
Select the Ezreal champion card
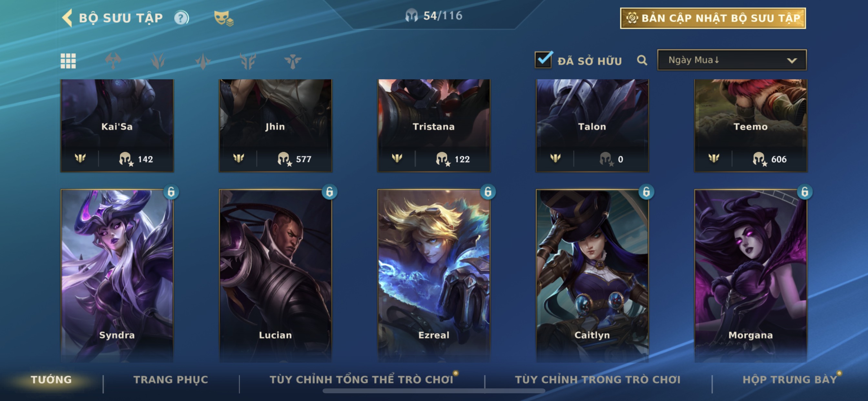tap(434, 275)
